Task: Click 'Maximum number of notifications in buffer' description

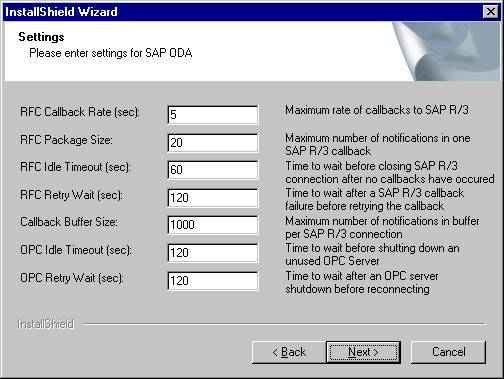Action: 382,221
